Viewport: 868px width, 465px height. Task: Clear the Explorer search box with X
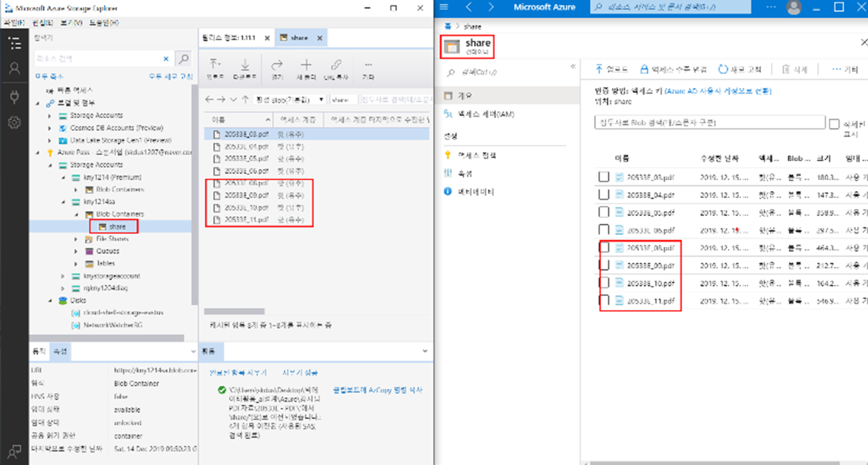(x=166, y=59)
